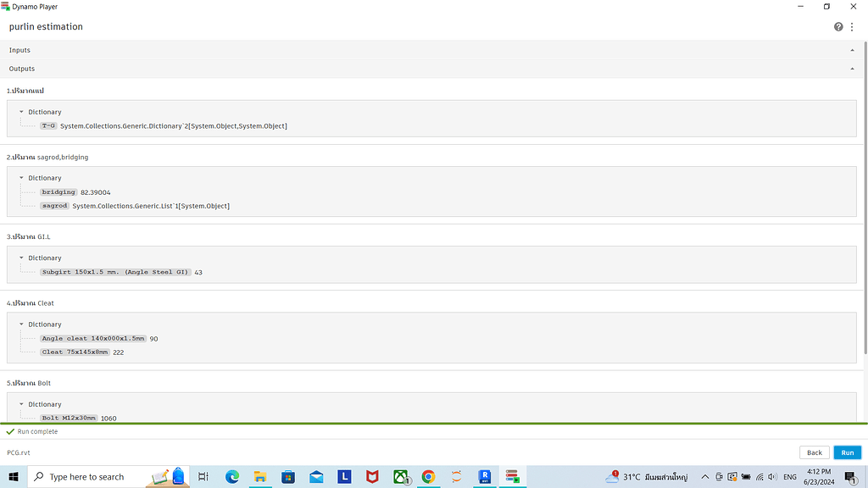Collapse the Dictionary in the Bolt section
This screenshot has height=488, width=868.
point(22,404)
